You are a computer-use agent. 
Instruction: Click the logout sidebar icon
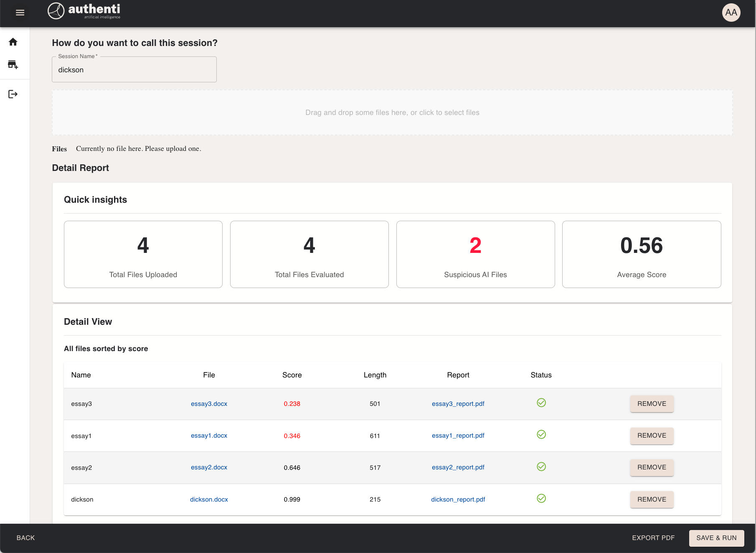pos(13,94)
